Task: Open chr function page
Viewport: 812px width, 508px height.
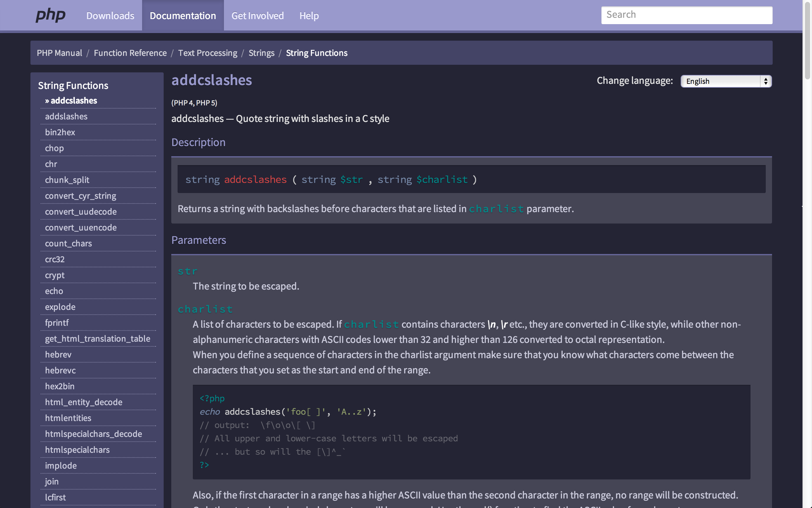Action: [x=51, y=164]
